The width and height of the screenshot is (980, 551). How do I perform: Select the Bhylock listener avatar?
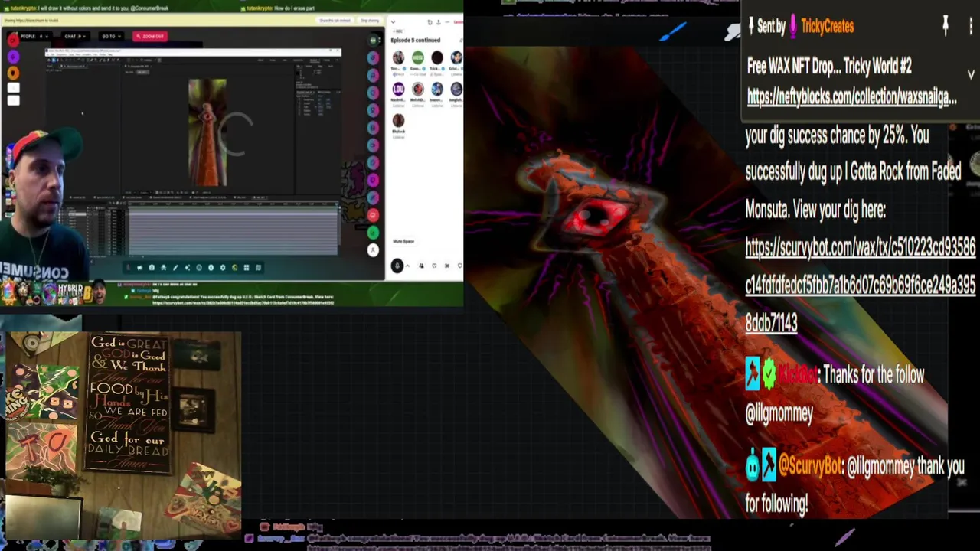point(398,120)
